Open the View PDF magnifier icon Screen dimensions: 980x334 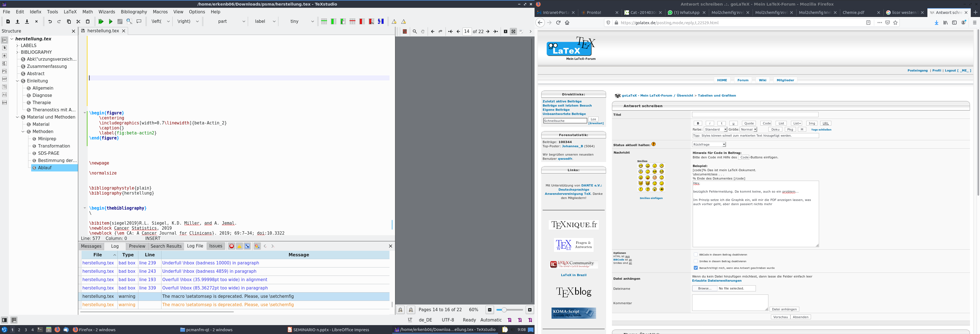pyautogui.click(x=129, y=22)
